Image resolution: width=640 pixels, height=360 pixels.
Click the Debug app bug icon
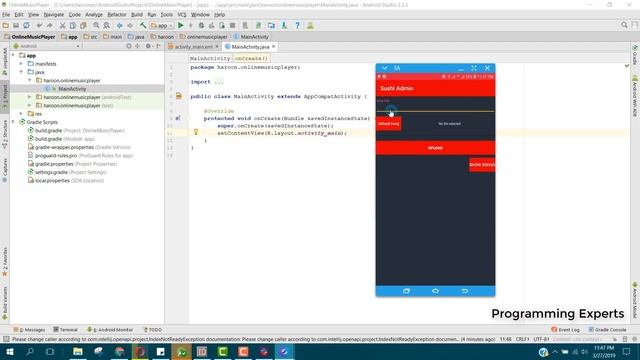(201, 25)
